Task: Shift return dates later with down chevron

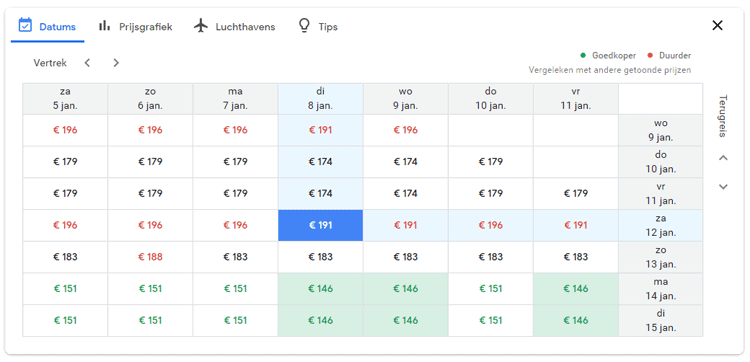Action: pyautogui.click(x=723, y=186)
